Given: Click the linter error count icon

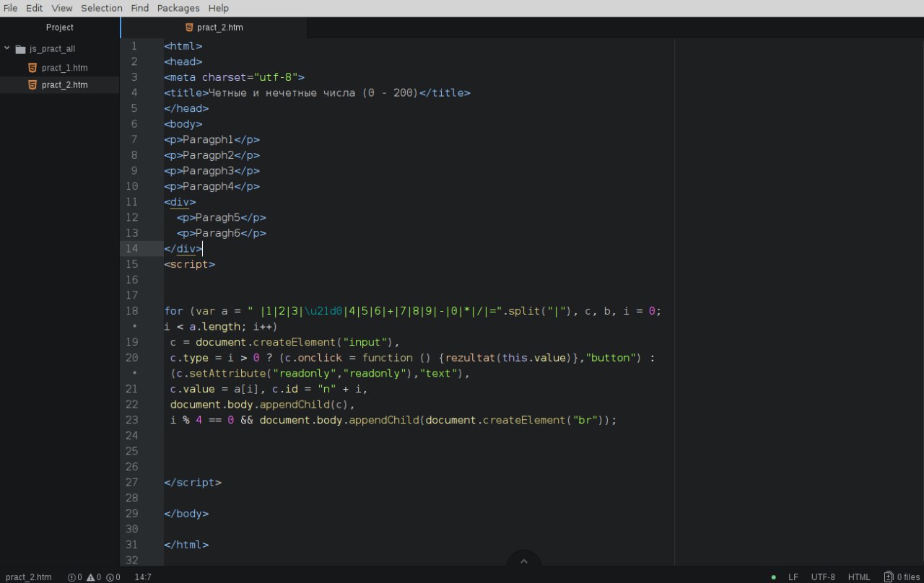Looking at the screenshot, I should [71, 577].
